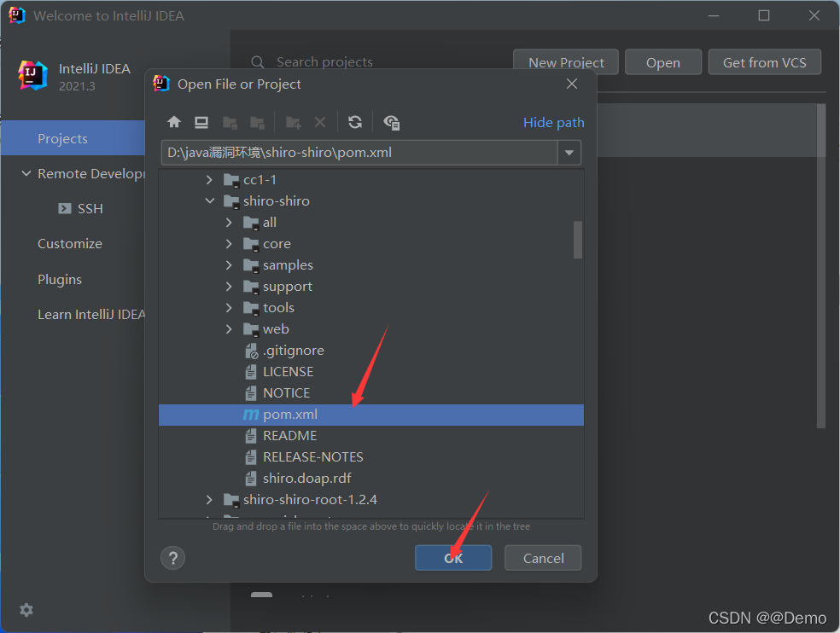Click the search projects magnifier icon
This screenshot has width=840, height=633.
tap(258, 62)
